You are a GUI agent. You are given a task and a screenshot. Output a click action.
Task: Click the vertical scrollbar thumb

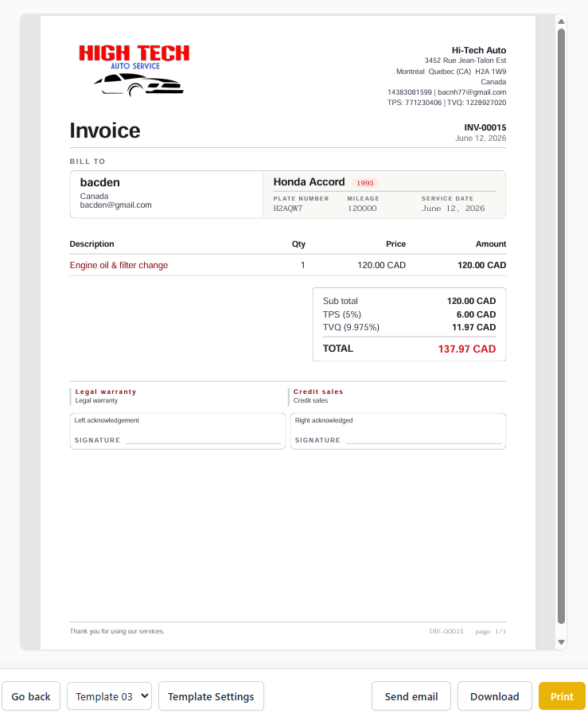pyautogui.click(x=561, y=325)
